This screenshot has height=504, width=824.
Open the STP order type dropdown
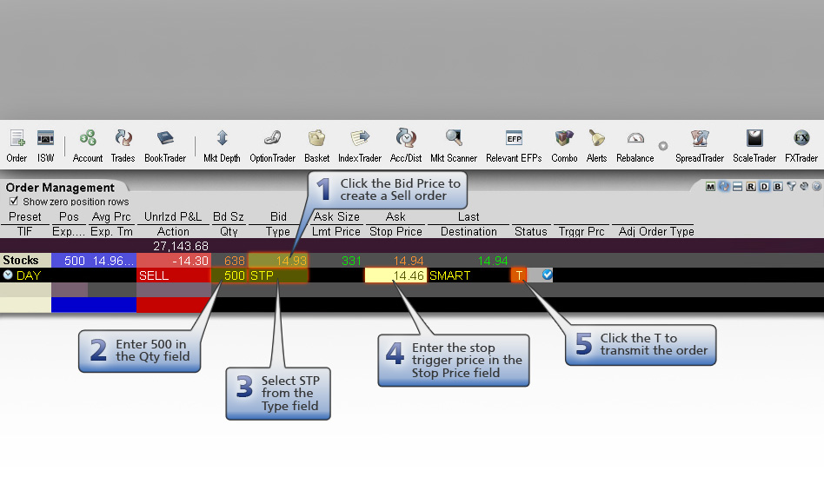click(278, 275)
